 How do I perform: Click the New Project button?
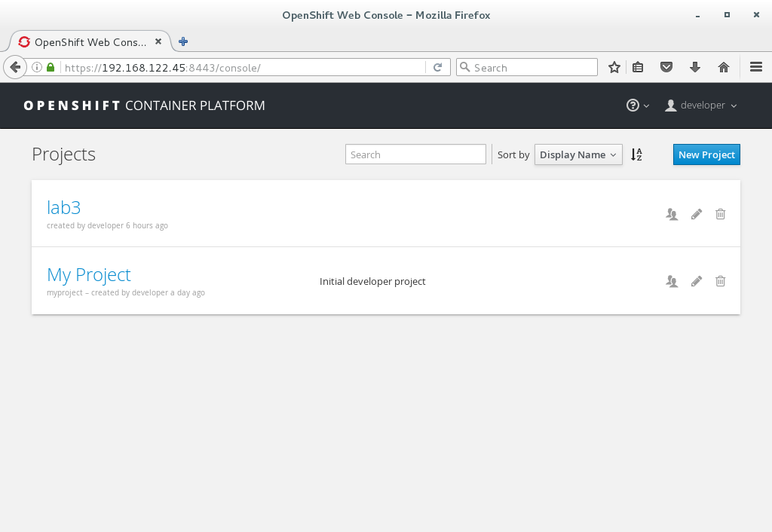[x=706, y=154]
